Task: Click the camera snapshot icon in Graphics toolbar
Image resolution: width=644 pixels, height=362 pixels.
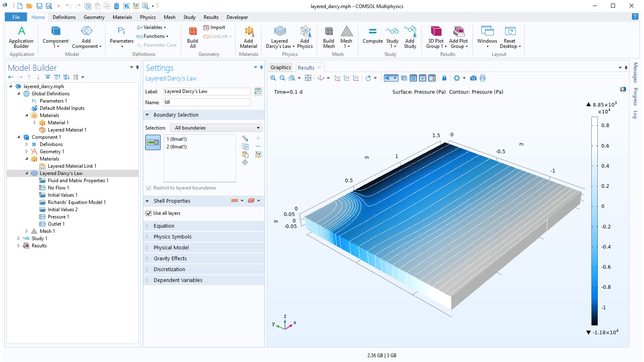Action: pos(473,78)
